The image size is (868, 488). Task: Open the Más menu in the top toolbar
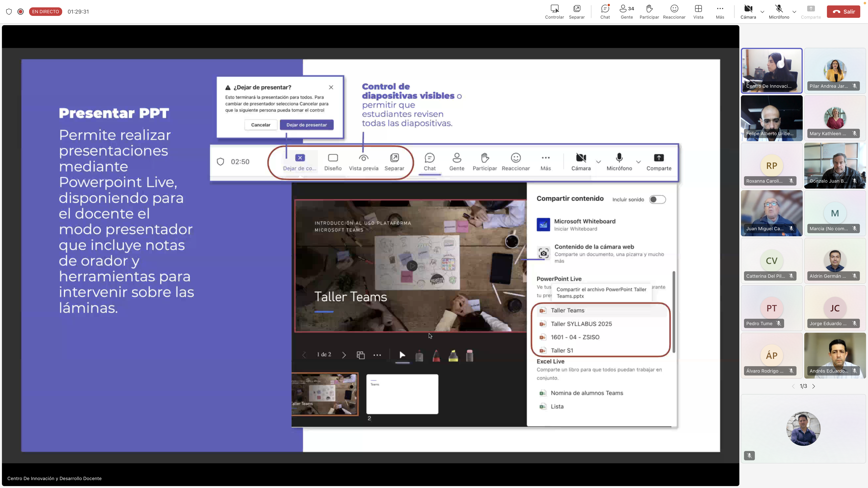720,11
